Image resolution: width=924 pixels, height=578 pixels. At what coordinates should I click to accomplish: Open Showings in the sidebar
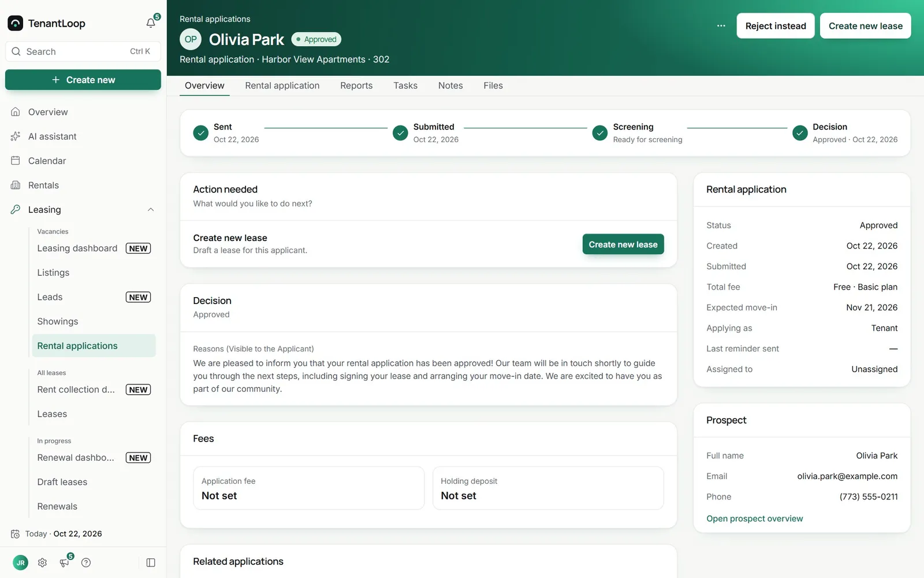coord(94,321)
